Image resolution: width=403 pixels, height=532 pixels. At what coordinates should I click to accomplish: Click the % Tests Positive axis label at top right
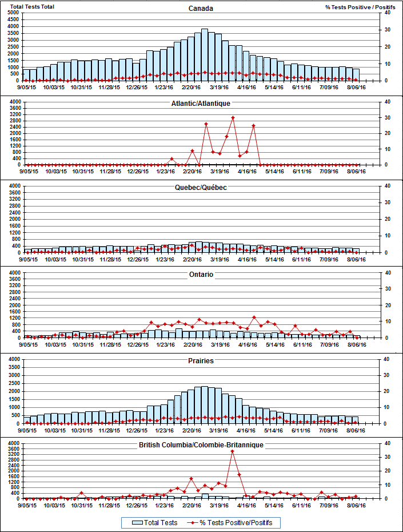click(360, 7)
